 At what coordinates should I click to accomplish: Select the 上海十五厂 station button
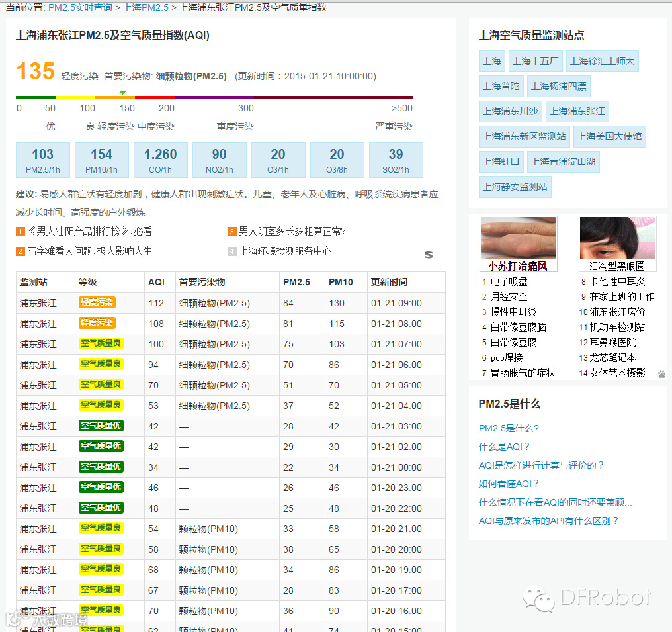[x=536, y=62]
